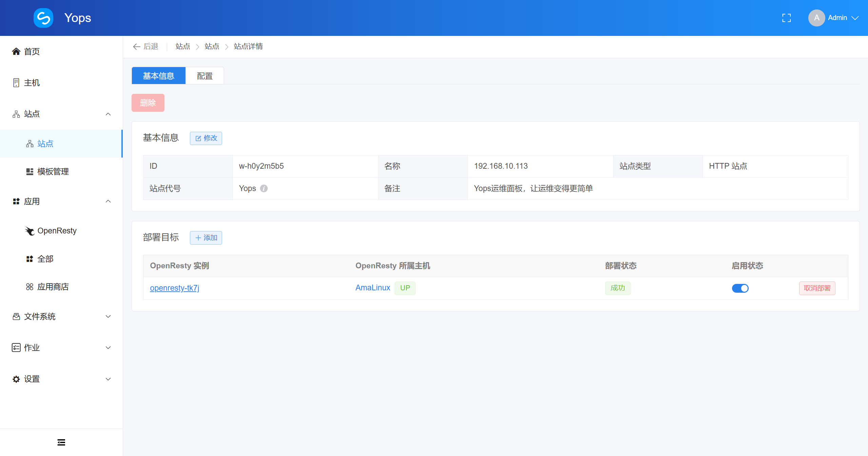Toggle fullscreen mode icon

point(786,18)
